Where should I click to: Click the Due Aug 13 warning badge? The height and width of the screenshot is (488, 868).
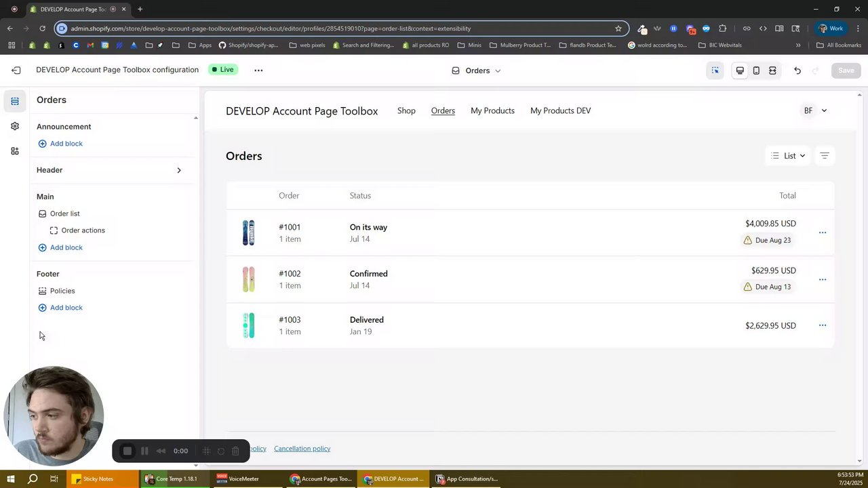768,287
